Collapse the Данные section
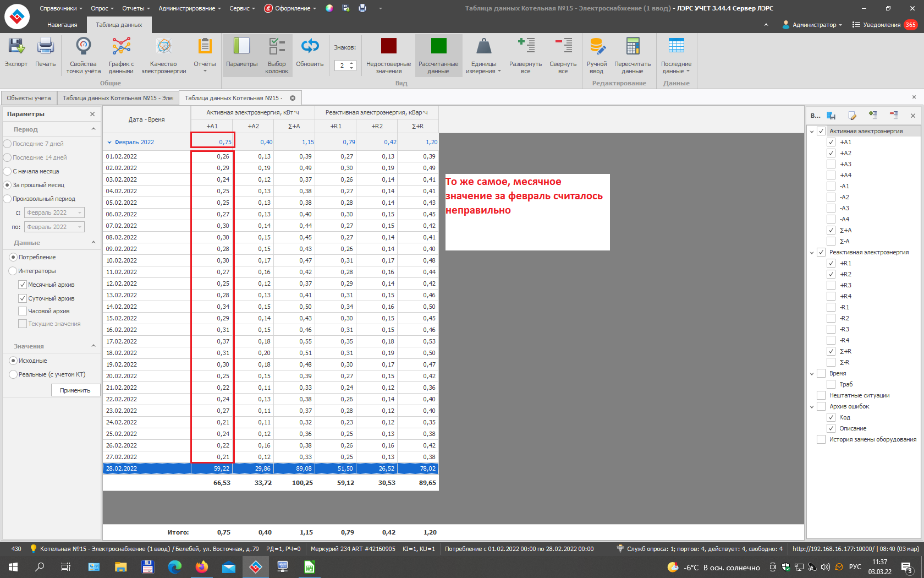Screen dimensions: 924x578 tap(93, 242)
